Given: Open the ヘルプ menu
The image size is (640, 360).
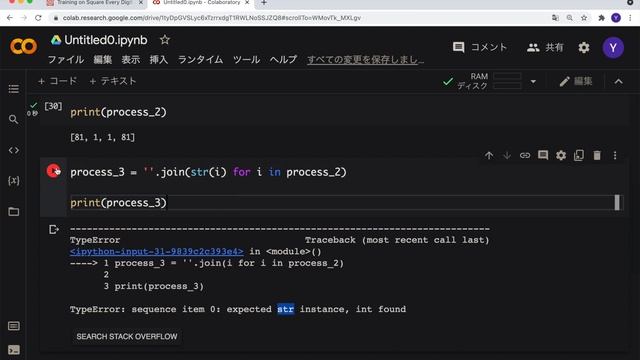Looking at the screenshot, I should [283, 60].
